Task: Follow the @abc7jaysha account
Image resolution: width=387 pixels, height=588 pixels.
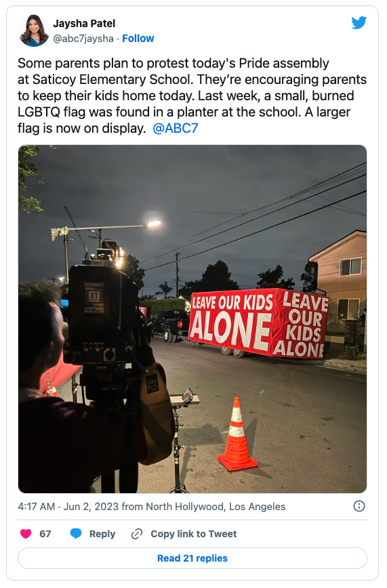Action: [x=138, y=38]
